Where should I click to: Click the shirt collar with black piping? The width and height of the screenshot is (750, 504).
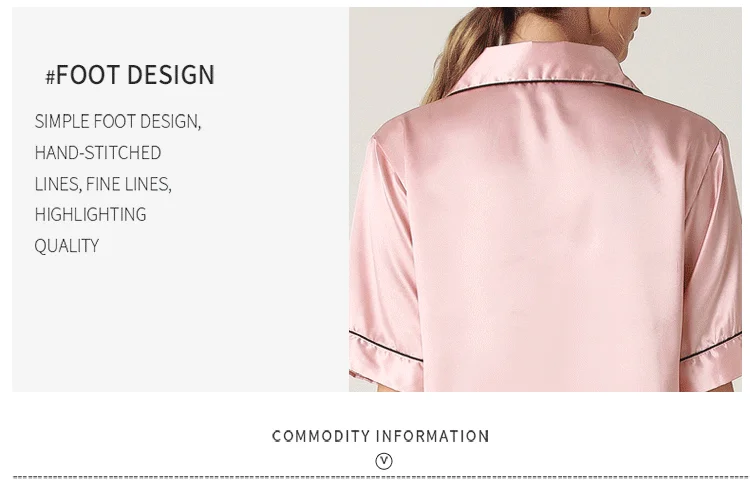point(545,67)
